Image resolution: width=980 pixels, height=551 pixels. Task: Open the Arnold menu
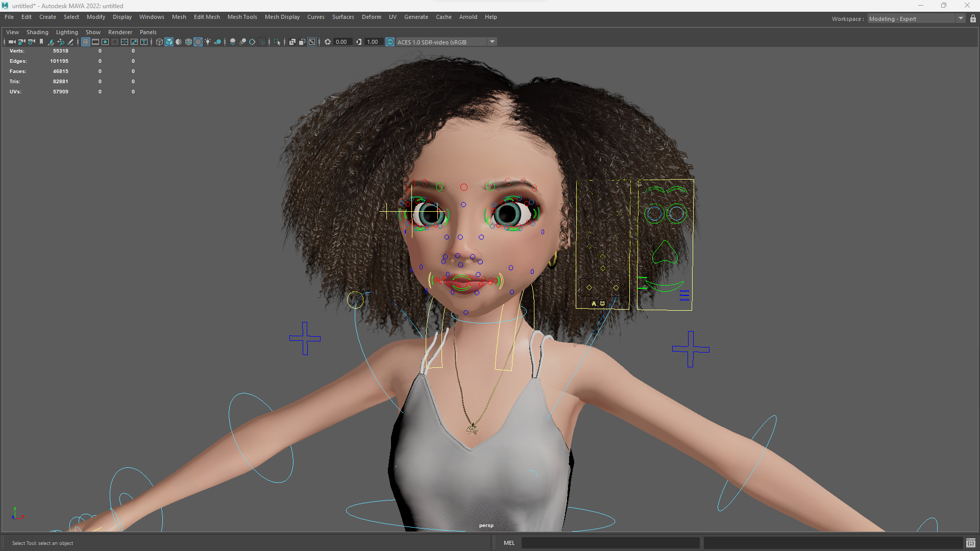pyautogui.click(x=468, y=17)
